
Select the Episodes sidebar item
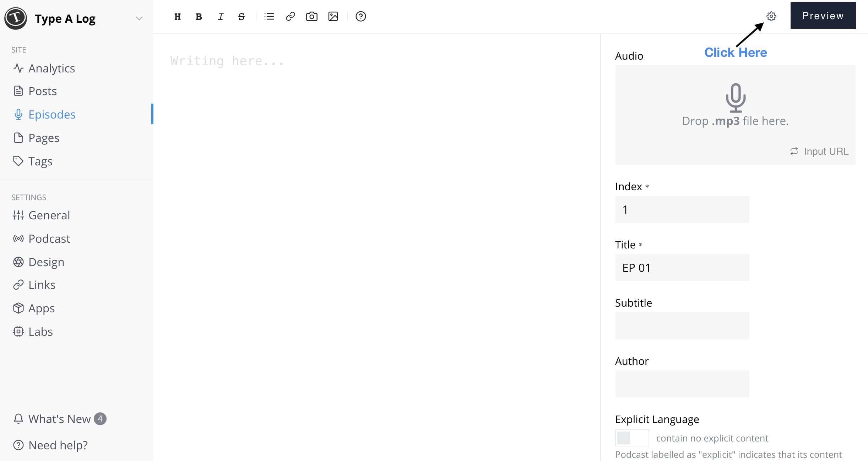[x=52, y=114]
